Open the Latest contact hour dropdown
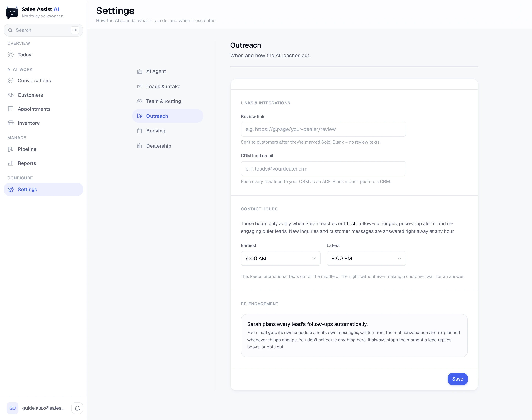This screenshot has height=420, width=532. [x=366, y=258]
